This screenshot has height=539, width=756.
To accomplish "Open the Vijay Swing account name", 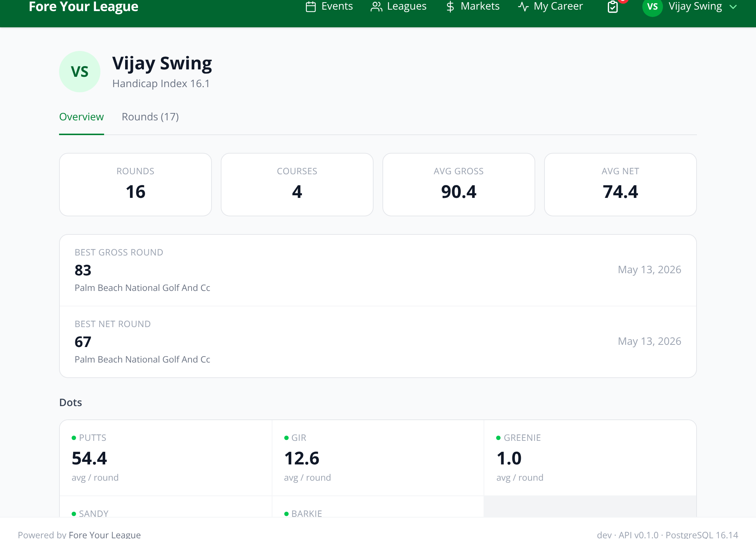I will tap(695, 7).
